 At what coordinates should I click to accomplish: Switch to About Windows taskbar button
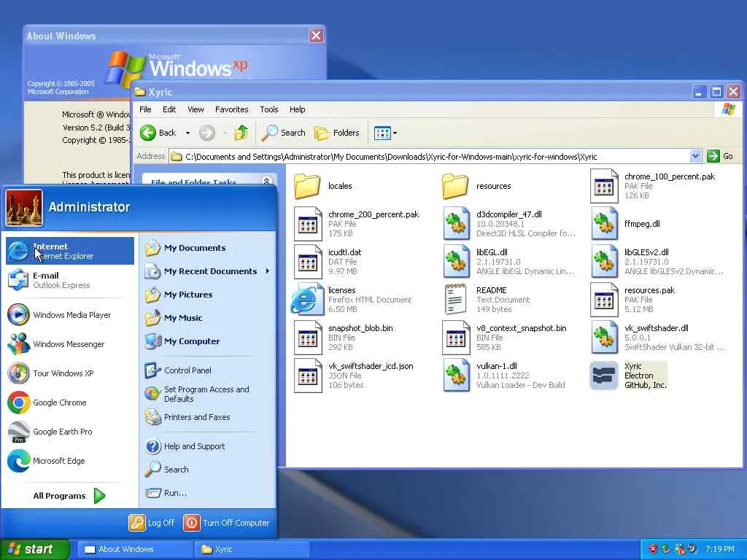click(135, 549)
